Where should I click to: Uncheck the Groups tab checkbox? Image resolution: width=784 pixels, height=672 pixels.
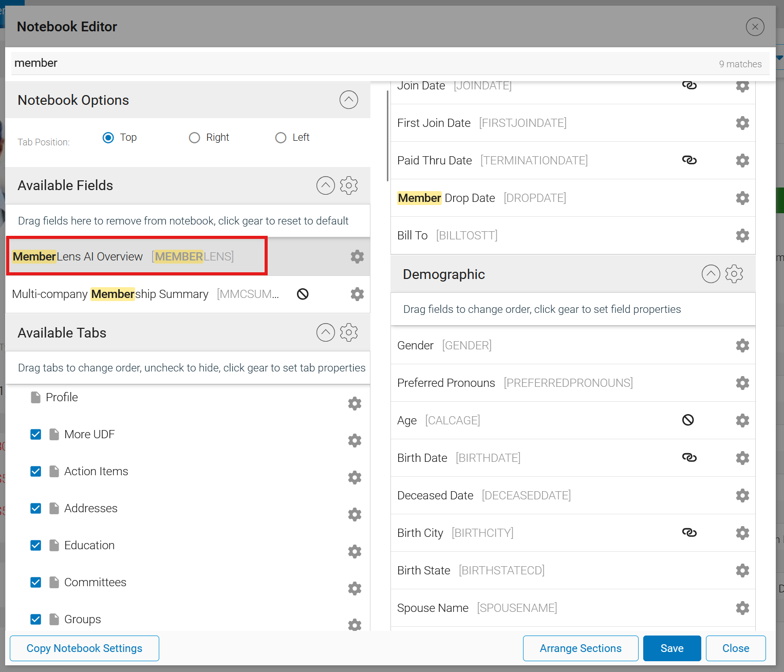coord(35,619)
